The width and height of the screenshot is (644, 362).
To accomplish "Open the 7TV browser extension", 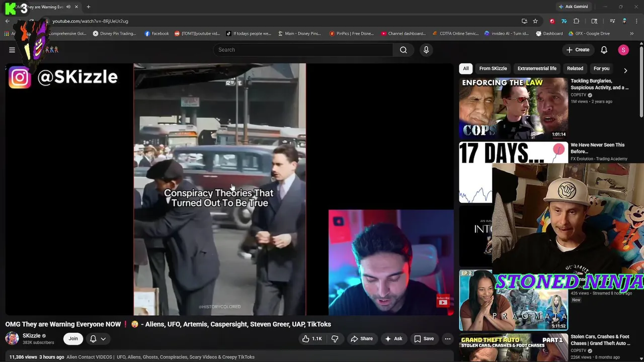I will click(x=564, y=21).
